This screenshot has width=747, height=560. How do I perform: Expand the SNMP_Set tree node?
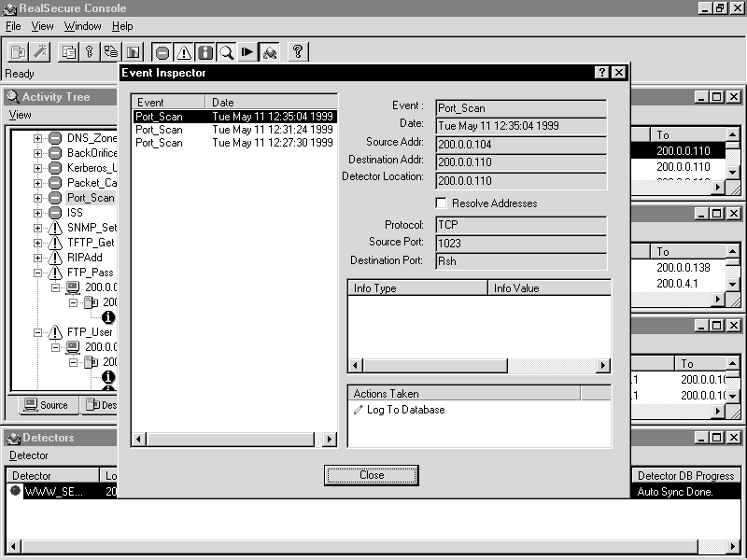point(38,228)
